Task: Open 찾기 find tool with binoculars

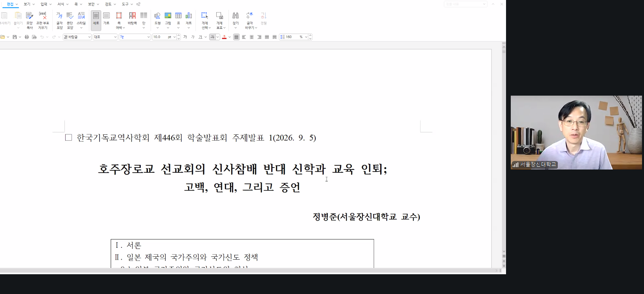Action: point(236,20)
